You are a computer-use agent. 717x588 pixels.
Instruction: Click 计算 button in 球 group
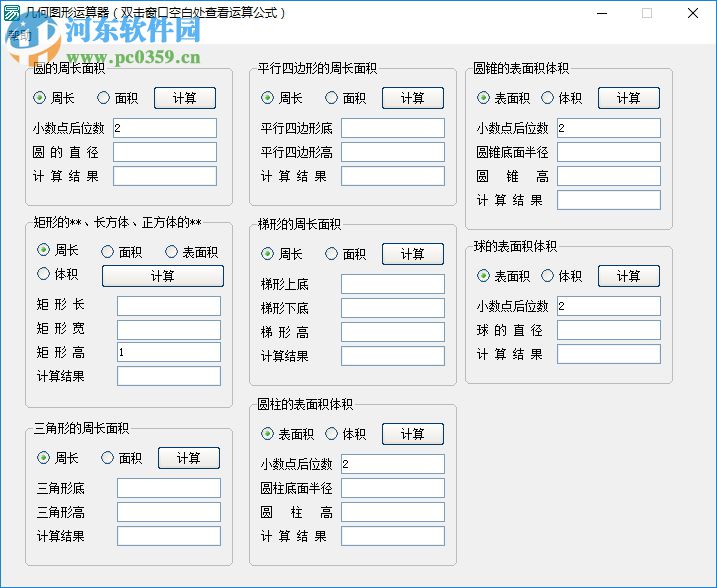(629, 276)
